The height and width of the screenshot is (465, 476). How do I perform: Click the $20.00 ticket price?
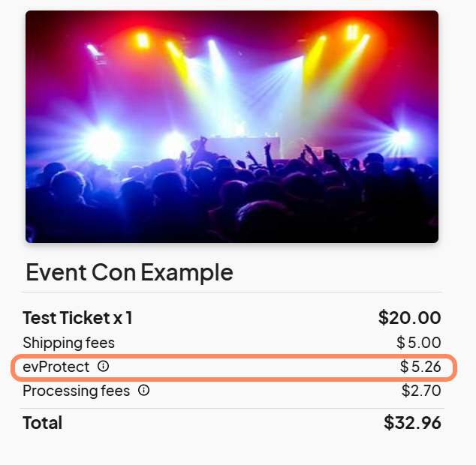tap(409, 318)
